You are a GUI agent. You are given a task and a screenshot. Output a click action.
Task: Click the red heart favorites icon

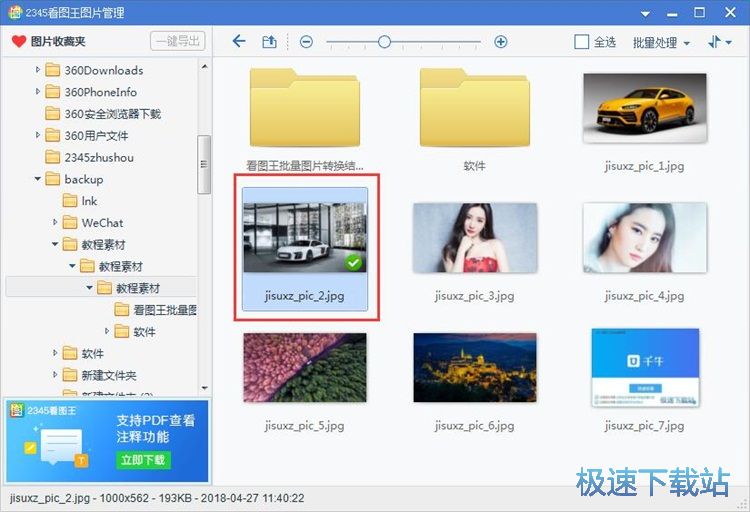tap(19, 42)
